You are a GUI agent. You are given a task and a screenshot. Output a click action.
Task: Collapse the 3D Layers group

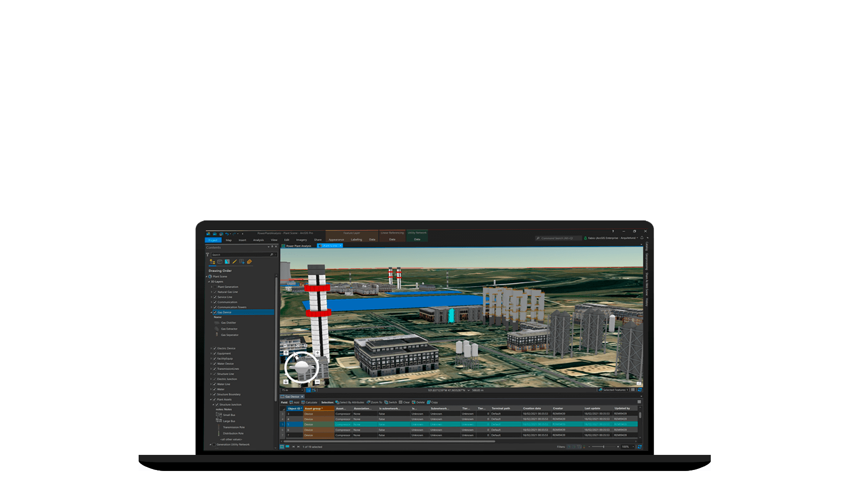tap(209, 282)
